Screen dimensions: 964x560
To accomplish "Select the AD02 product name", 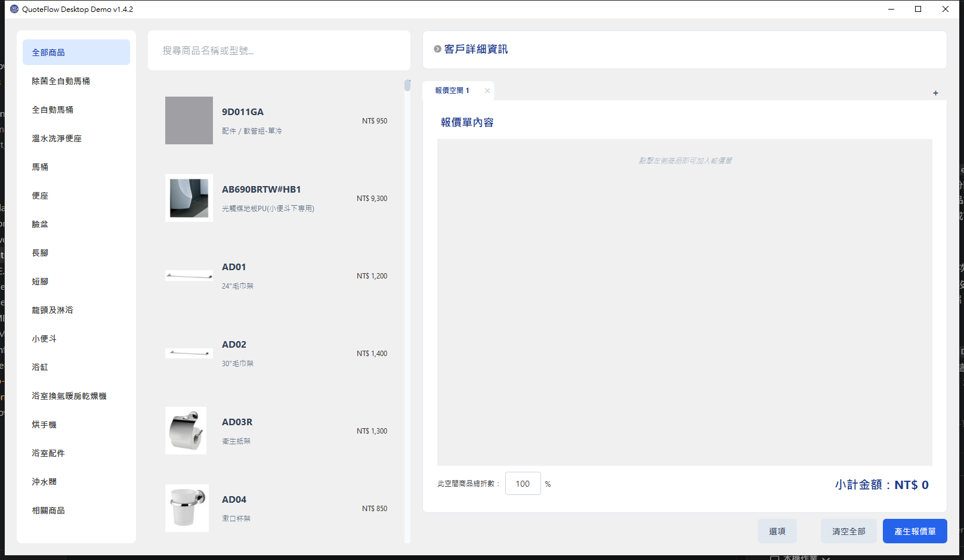I will click(x=234, y=345).
